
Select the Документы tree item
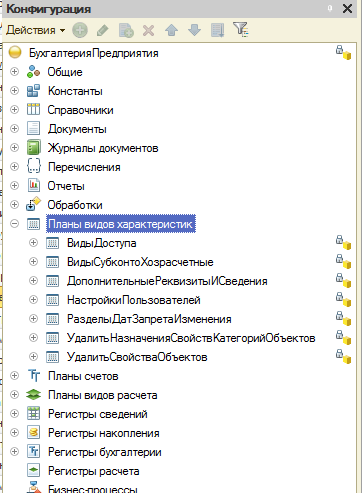[x=77, y=129]
